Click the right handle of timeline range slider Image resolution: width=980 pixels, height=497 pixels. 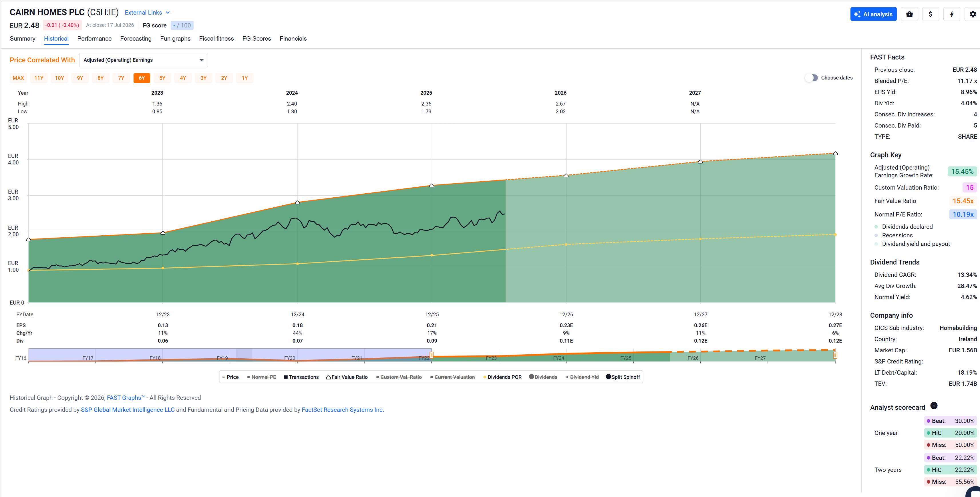click(x=835, y=355)
